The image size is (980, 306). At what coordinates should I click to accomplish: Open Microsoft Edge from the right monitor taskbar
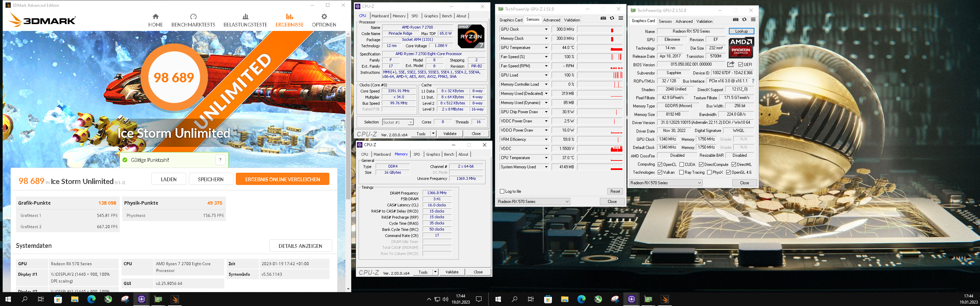(581, 299)
